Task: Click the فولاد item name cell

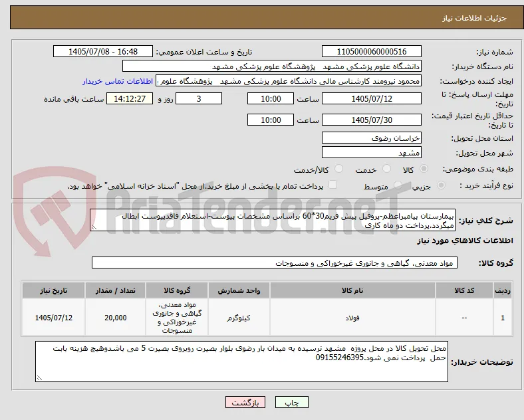Action: [352, 318]
